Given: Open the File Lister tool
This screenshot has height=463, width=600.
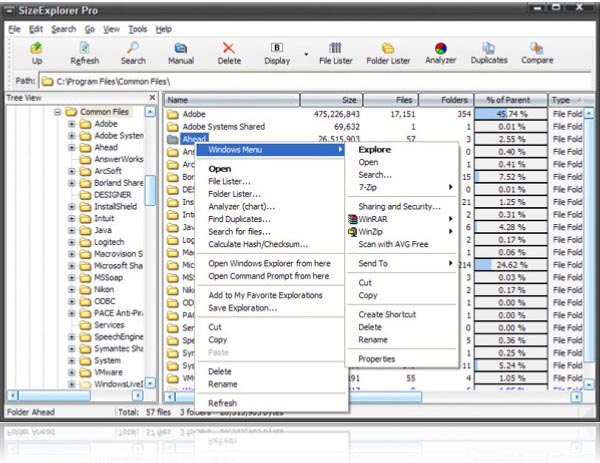Looking at the screenshot, I should (x=335, y=52).
